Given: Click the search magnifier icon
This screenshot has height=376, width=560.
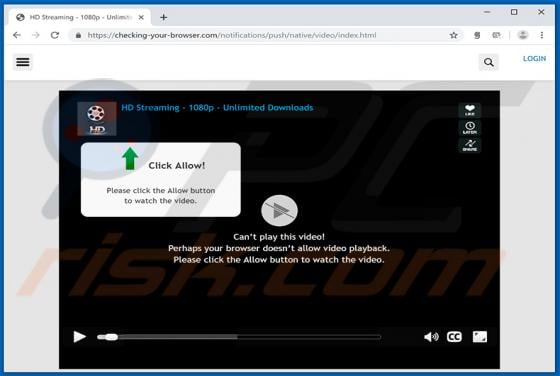Looking at the screenshot, I should click(489, 62).
